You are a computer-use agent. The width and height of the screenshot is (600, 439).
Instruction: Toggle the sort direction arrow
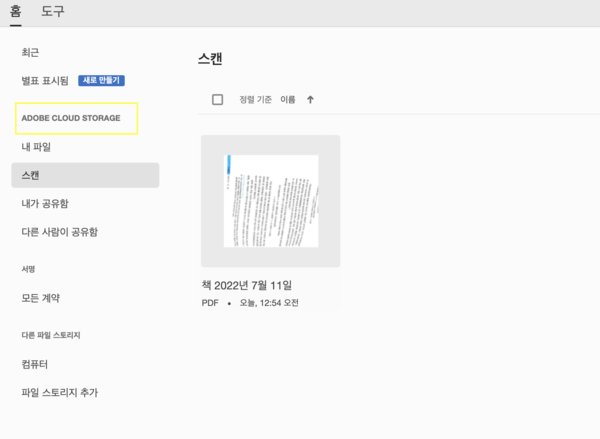pos(310,99)
